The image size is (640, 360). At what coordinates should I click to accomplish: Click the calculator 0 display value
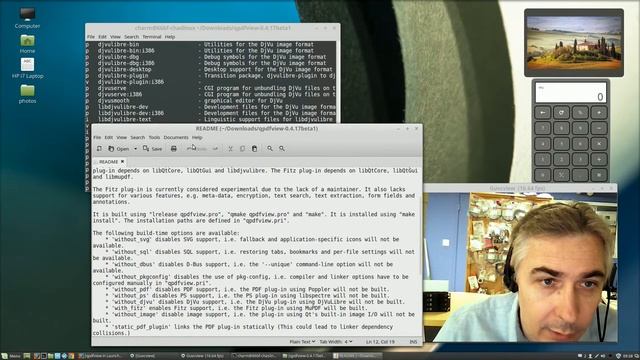pos(600,97)
